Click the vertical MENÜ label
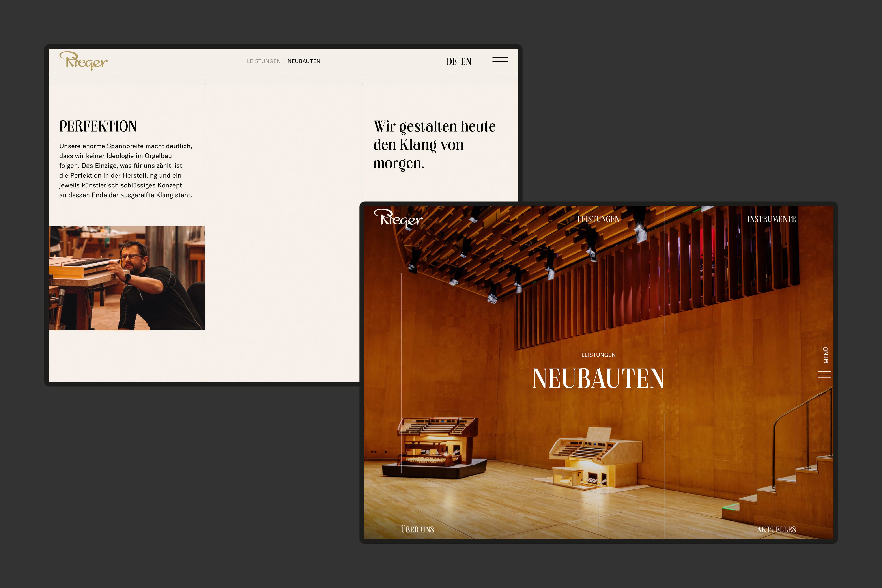Image resolution: width=882 pixels, height=588 pixels. pyautogui.click(x=826, y=355)
